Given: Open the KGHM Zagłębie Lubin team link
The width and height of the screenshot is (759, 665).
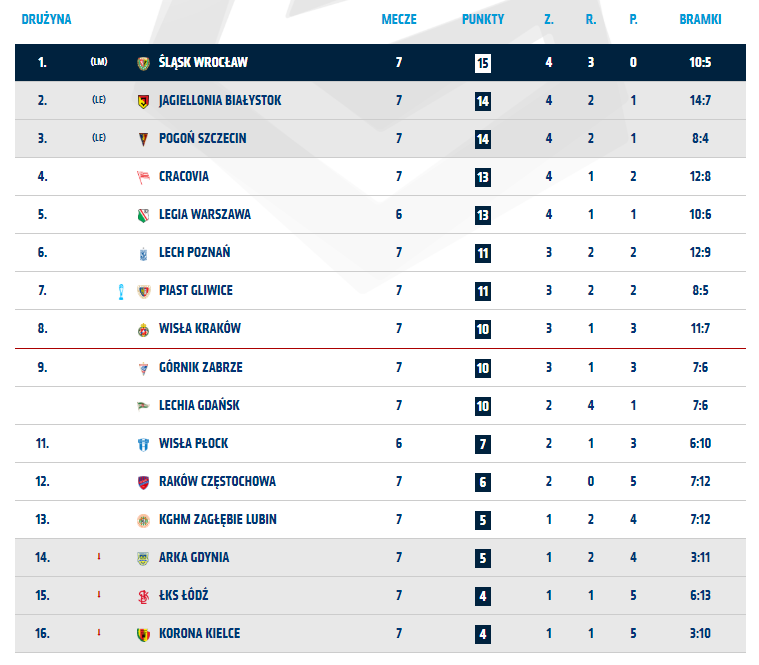Looking at the screenshot, I should pos(218,519).
